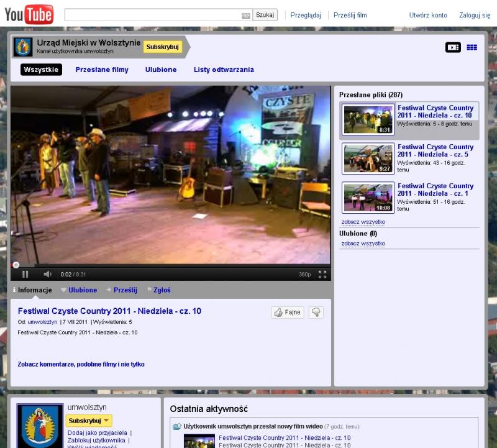Click the Urząd Miejski w Wolsztynie channel title

pos(88,43)
